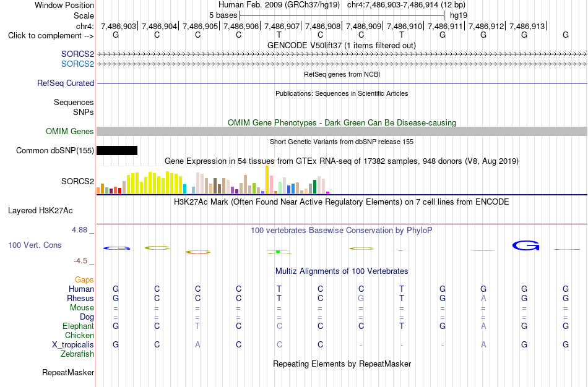Viewport: 588px width, 387px height.
Task: Click the SORCS2 label beside the GTEx bar chart
Action: click(x=77, y=181)
